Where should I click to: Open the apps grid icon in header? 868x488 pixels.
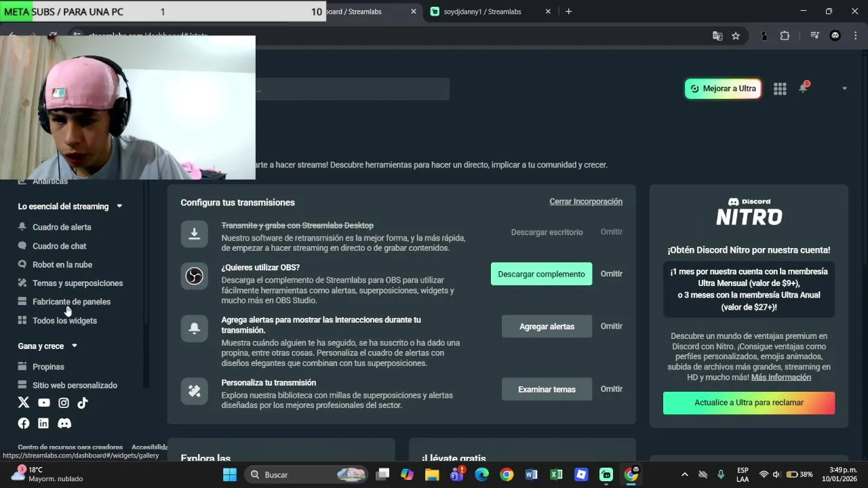(780, 89)
